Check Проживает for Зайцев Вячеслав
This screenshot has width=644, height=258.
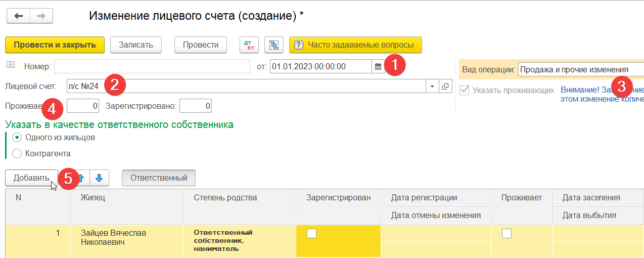coord(507,233)
